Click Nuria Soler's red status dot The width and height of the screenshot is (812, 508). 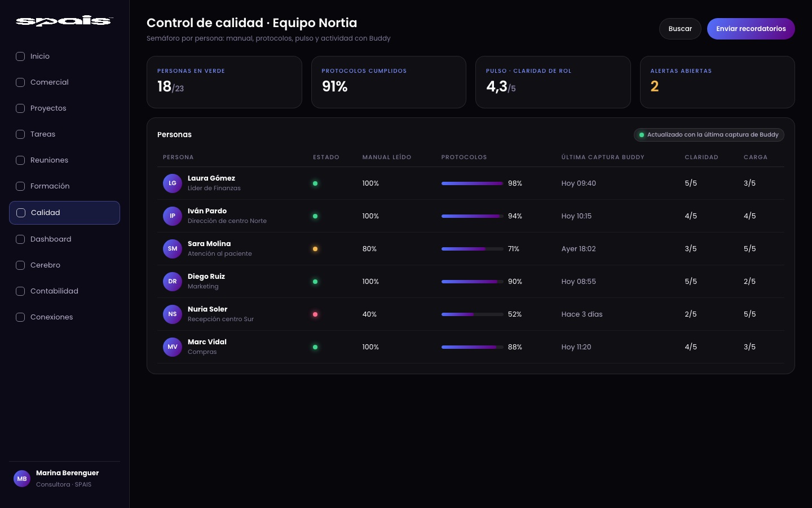[x=315, y=314]
